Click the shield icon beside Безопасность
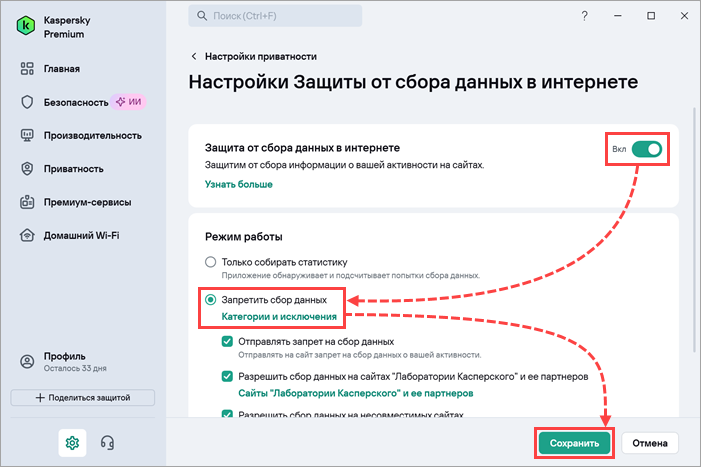 point(27,102)
